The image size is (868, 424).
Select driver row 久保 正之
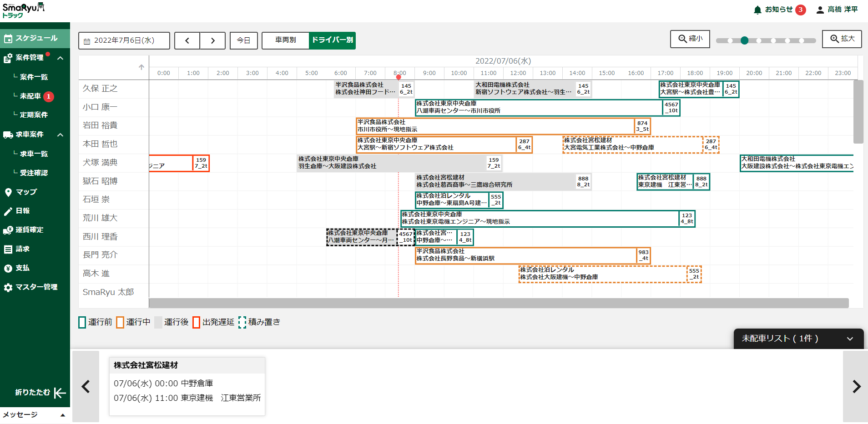[x=114, y=89]
